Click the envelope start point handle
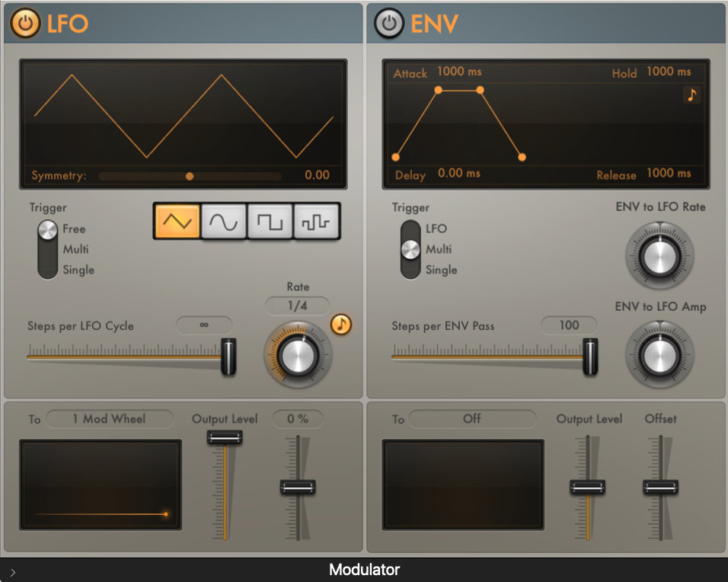Viewport: 728px width, 582px height. 395,157
